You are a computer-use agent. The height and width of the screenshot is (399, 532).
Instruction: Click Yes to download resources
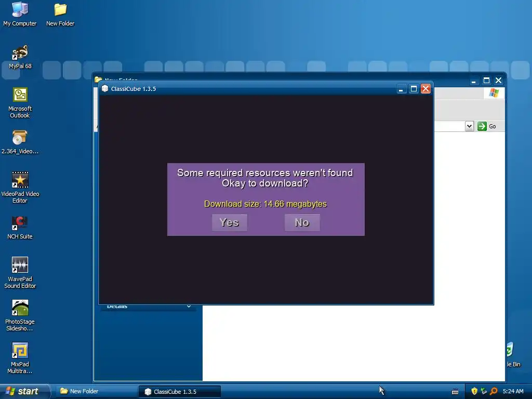229,222
